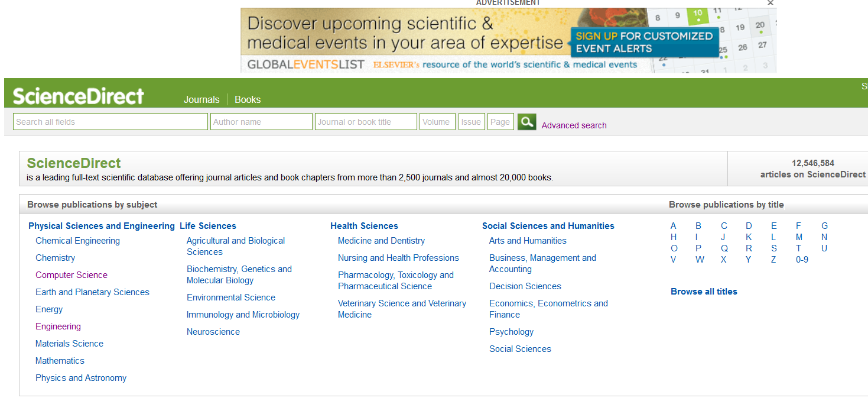
Task: Browse titles starting with H
Action: tap(674, 237)
